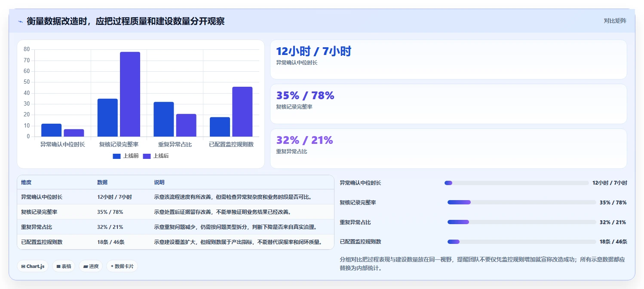644x289 pixels.
Task: Open the 12小时 / 7小时 data card
Action: click(x=448, y=59)
